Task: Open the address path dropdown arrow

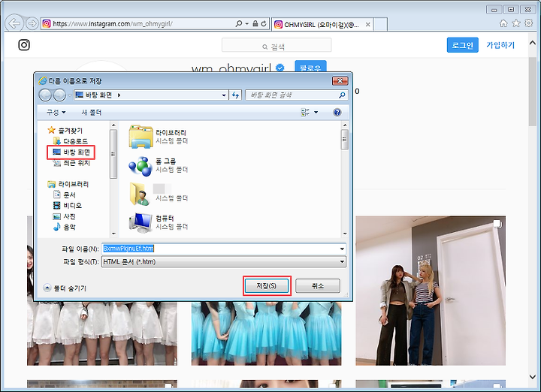Action: tap(224, 95)
